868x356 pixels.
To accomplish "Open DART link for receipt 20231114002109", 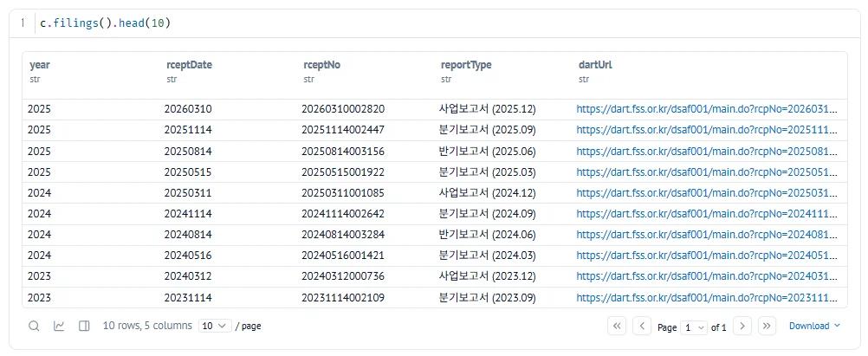I will coord(707,297).
